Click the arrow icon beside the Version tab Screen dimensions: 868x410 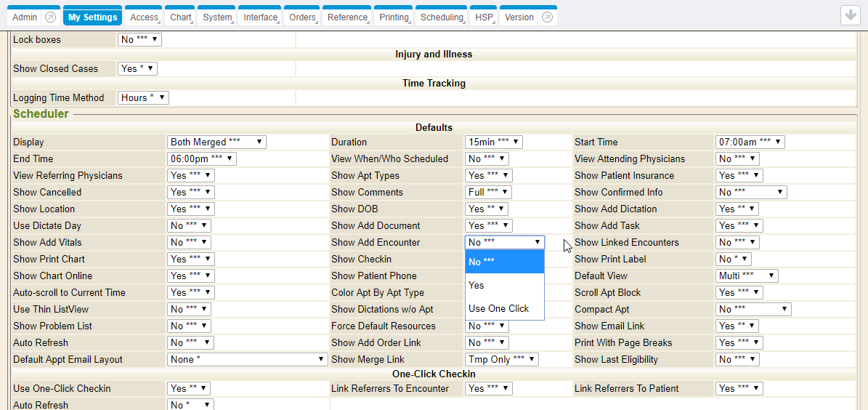547,17
